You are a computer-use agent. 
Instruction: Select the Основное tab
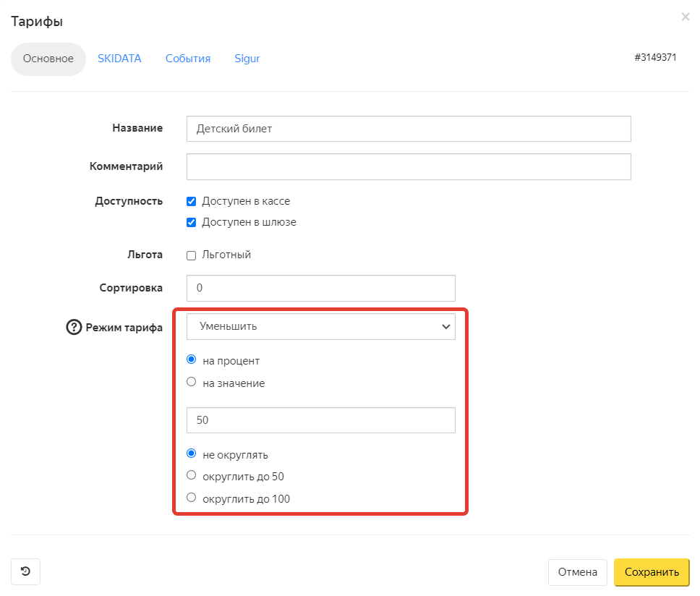(x=48, y=59)
